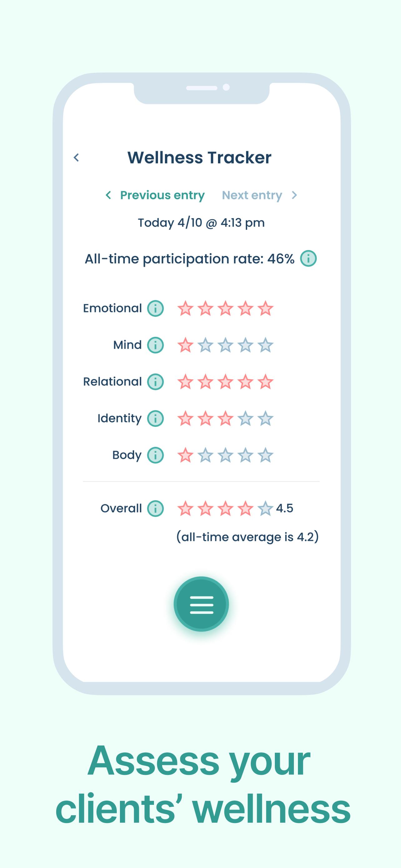401x868 pixels.
Task: Go back using top-left chevron
Action: tap(77, 157)
